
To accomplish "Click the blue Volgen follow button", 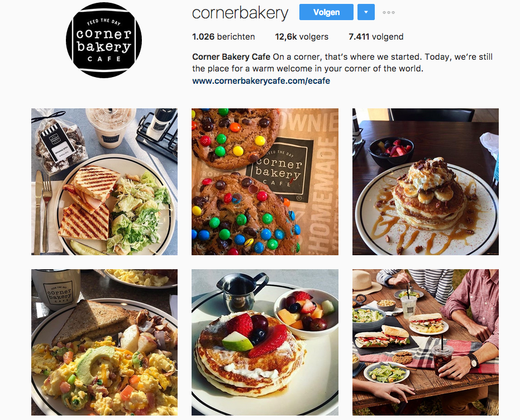I will (x=326, y=12).
